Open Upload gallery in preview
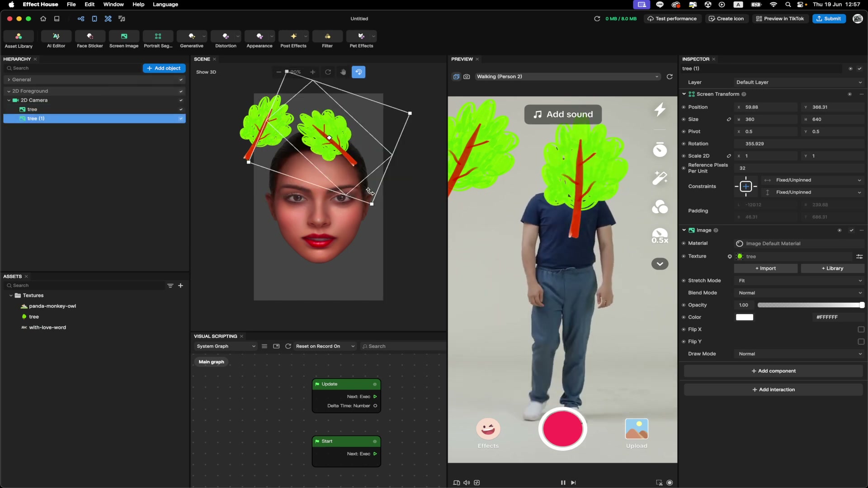The height and width of the screenshot is (488, 868). (x=637, y=433)
